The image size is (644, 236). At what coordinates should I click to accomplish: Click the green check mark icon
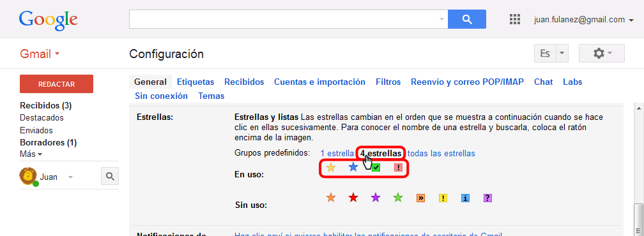(x=376, y=168)
